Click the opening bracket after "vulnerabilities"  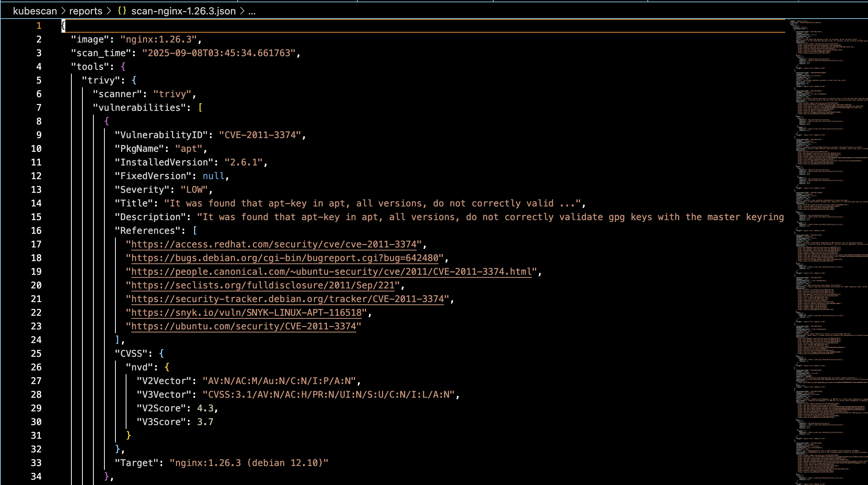(200, 108)
